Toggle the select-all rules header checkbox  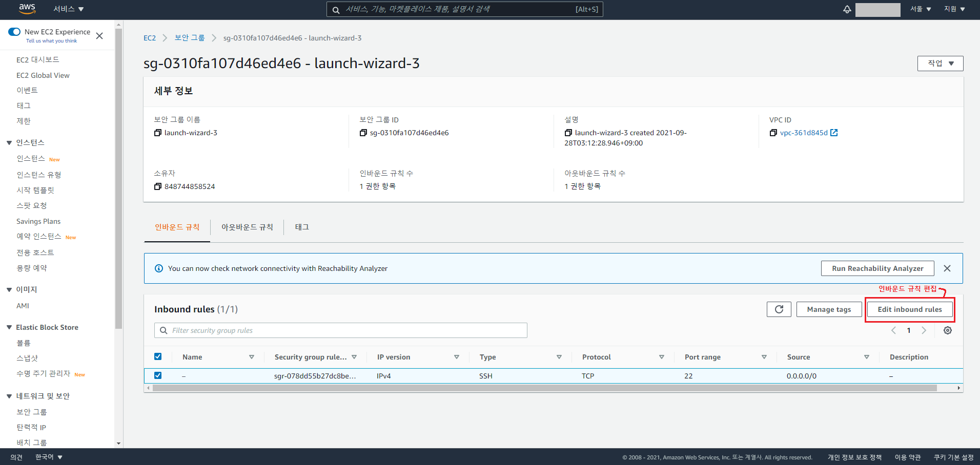[158, 356]
